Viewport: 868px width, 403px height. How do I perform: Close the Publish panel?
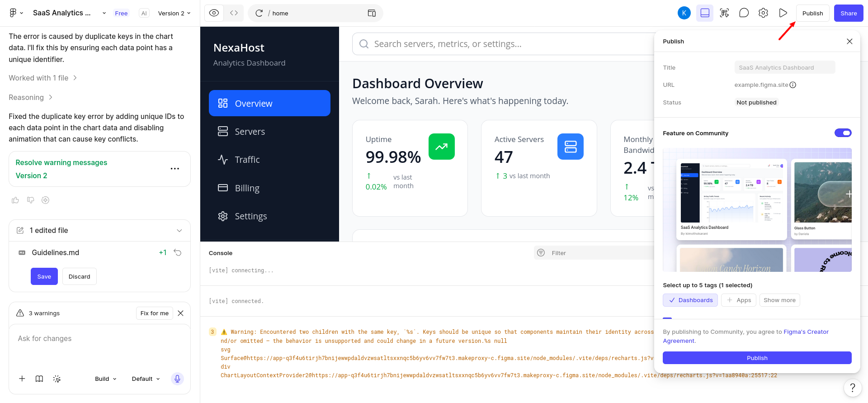[849, 41]
